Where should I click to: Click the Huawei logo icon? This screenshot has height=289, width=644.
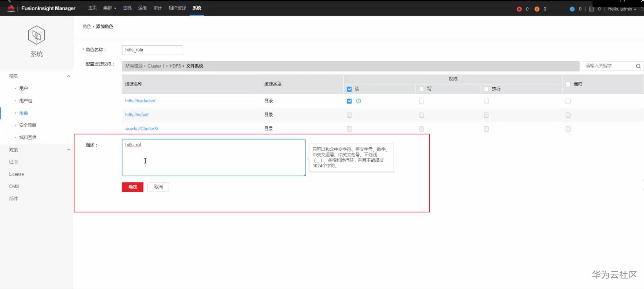(x=11, y=9)
